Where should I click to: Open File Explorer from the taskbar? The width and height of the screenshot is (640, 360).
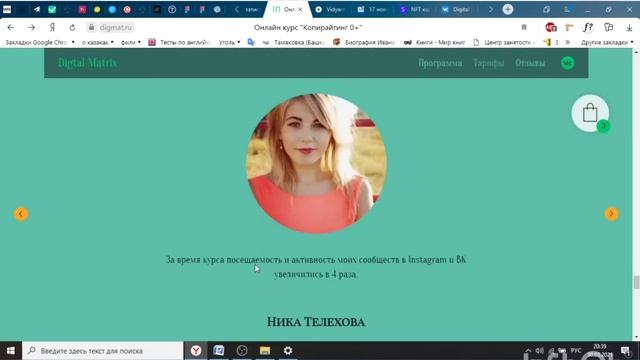(265, 351)
